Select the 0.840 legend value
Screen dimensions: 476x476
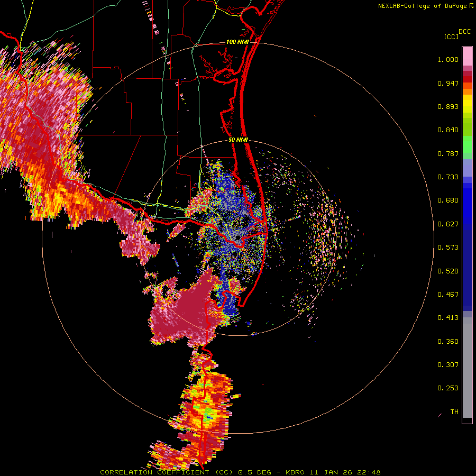pos(448,130)
